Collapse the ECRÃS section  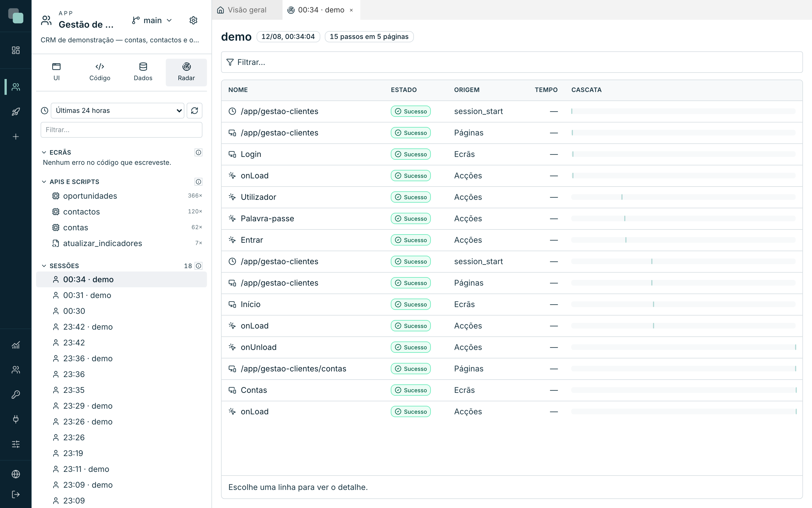pyautogui.click(x=44, y=152)
